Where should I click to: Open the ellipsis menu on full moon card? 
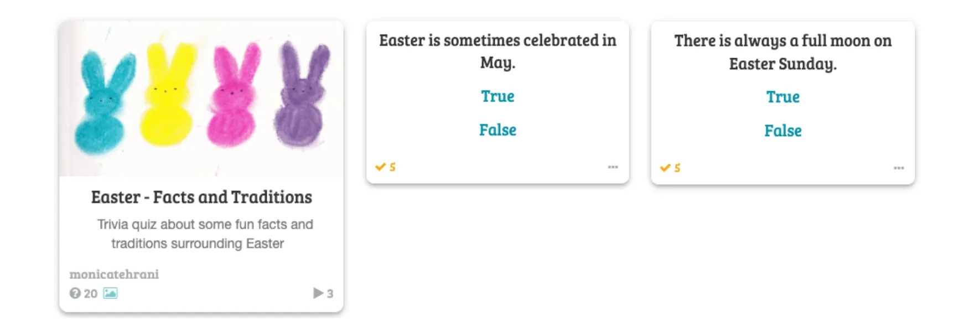[899, 168]
